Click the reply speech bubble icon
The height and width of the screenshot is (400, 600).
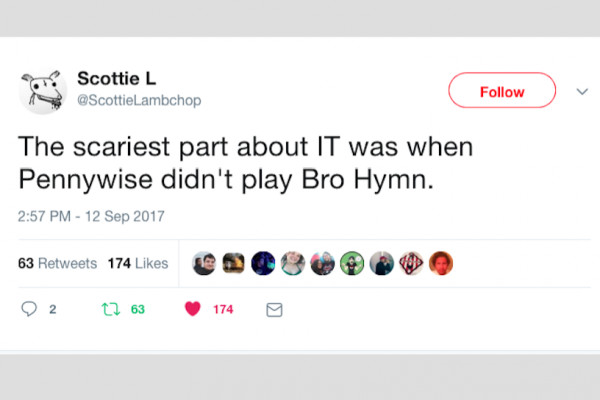pyautogui.click(x=29, y=309)
